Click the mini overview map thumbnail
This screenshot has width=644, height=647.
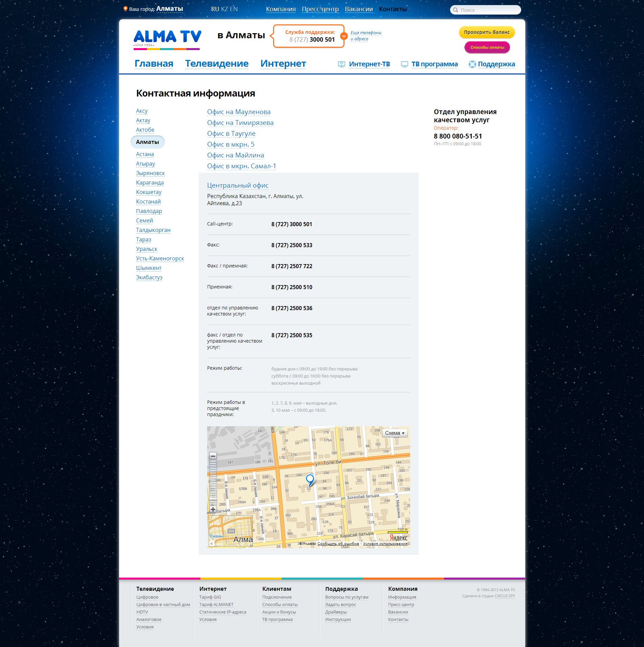coord(230,531)
